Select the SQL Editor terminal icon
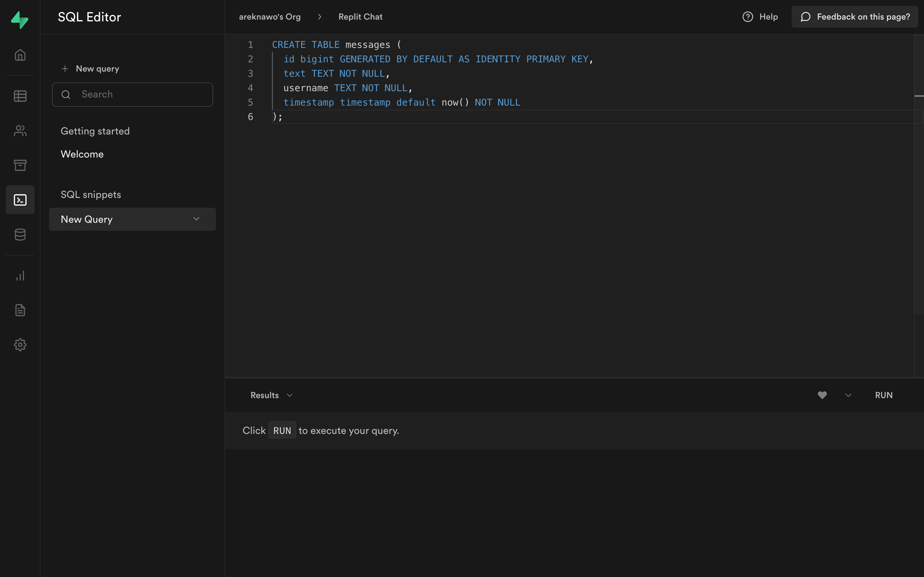 (20, 200)
